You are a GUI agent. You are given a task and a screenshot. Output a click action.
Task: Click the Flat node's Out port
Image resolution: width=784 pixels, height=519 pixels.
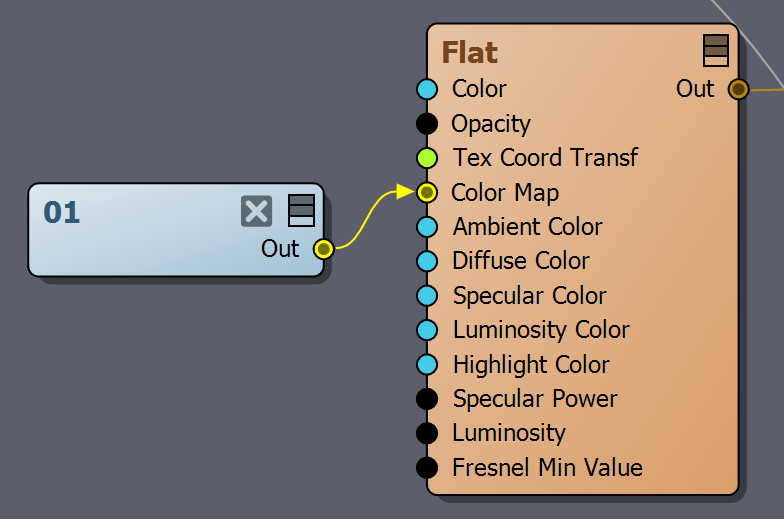(738, 90)
